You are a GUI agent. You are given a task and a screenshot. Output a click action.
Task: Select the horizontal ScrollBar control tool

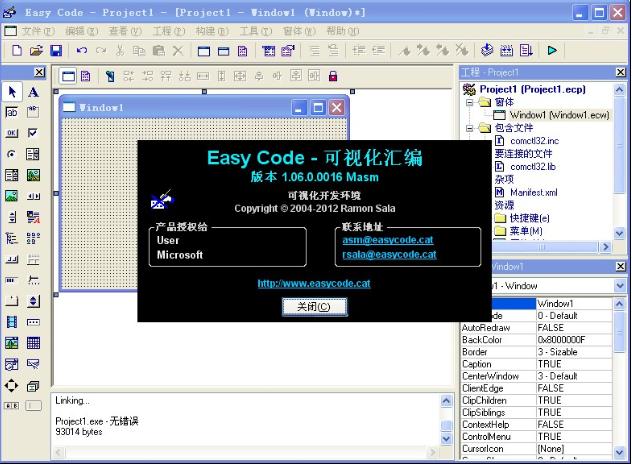point(33,196)
